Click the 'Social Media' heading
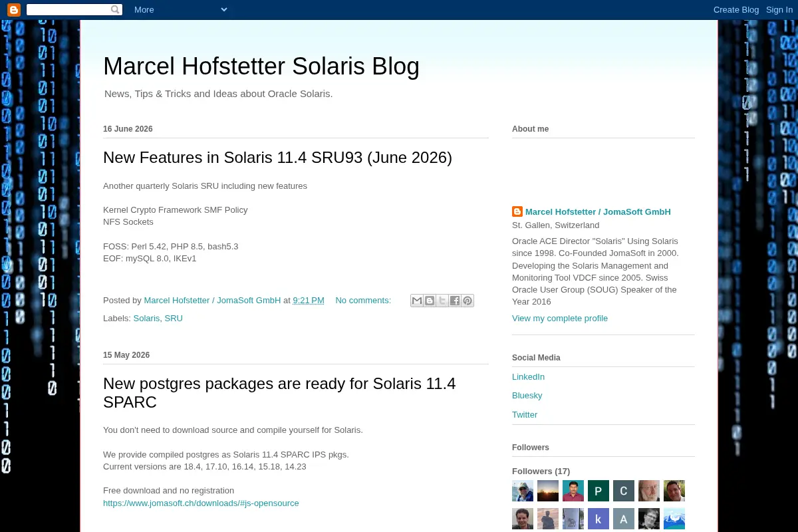The image size is (798, 532). click(x=536, y=358)
